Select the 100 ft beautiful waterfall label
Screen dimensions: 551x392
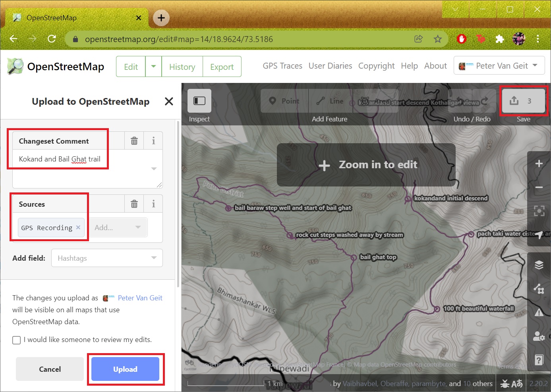479,309
